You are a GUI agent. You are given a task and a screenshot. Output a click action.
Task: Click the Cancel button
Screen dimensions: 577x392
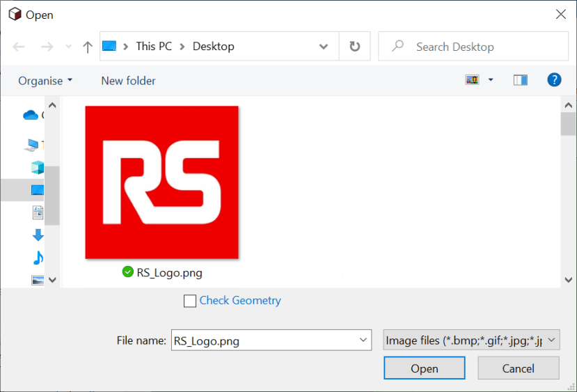point(518,368)
